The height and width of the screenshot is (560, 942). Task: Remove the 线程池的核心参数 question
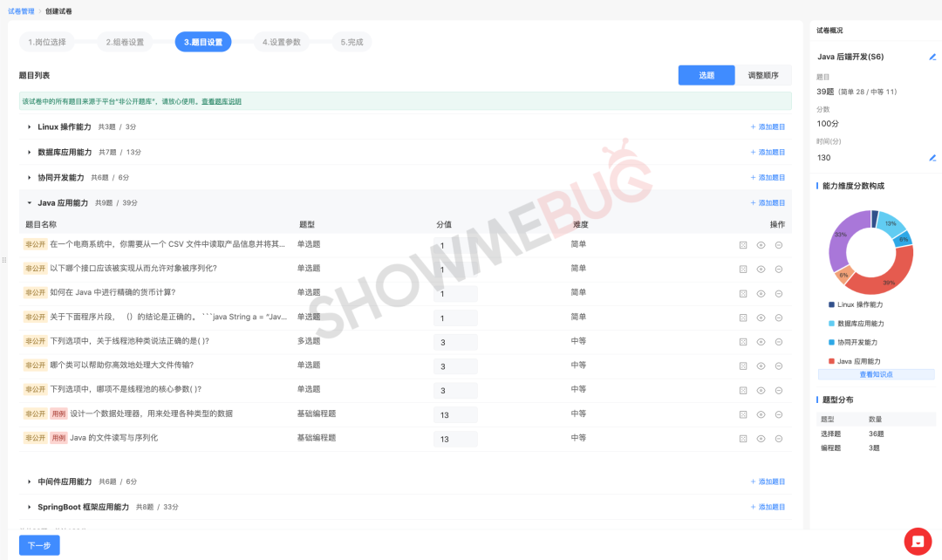pyautogui.click(x=779, y=391)
